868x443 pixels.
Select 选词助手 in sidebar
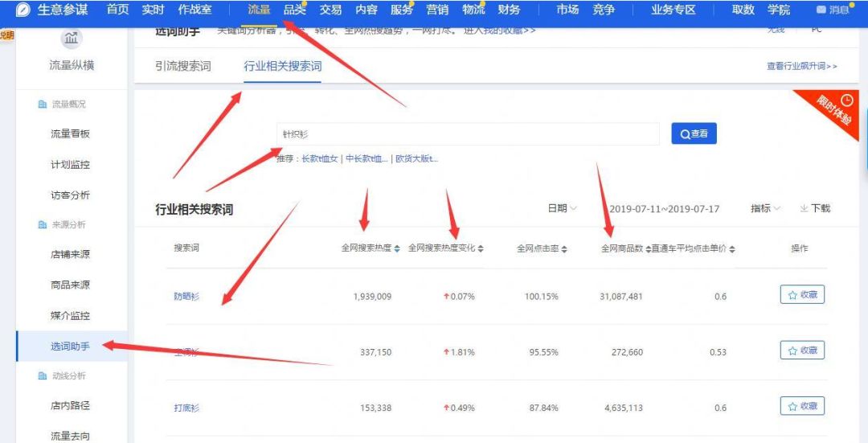72,346
